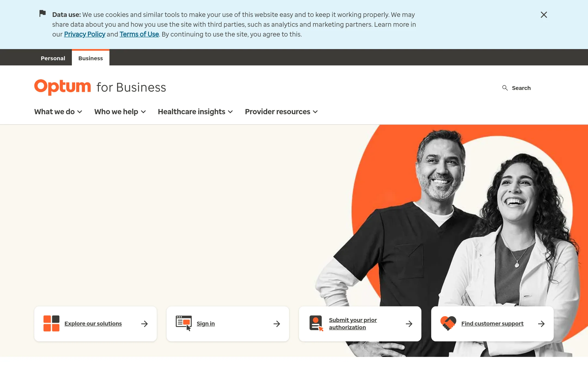The height and width of the screenshot is (368, 588).
Task: Switch to the Personal tab
Action: click(x=53, y=58)
